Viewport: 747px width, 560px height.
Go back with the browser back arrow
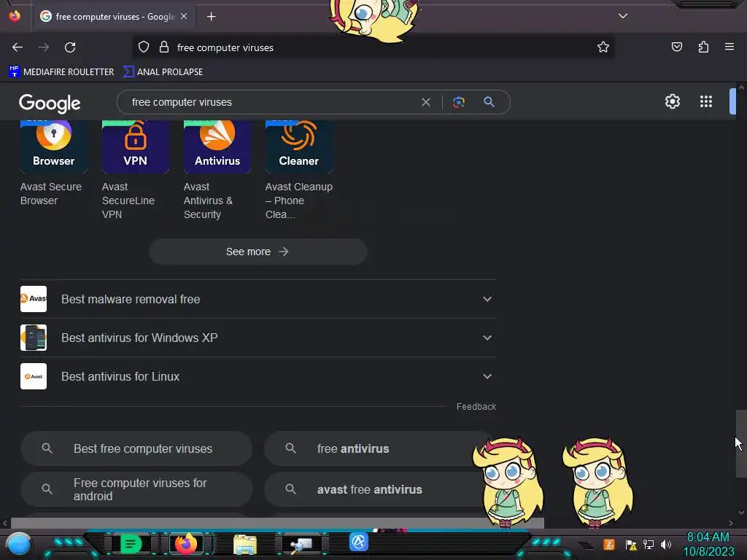click(x=18, y=47)
